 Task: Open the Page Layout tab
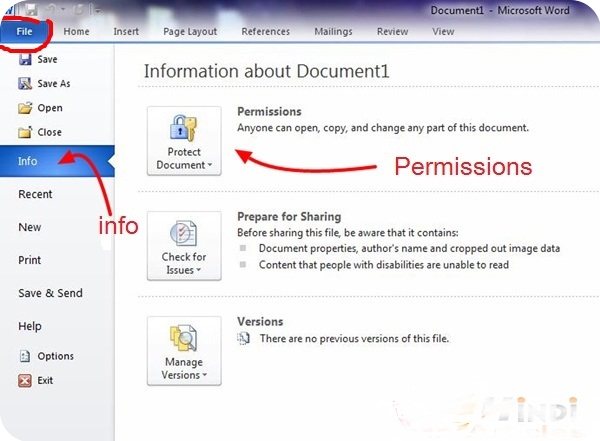(190, 31)
